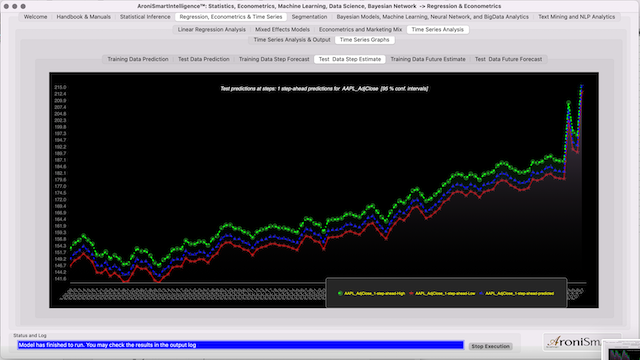The width and height of the screenshot is (640, 360).
Task: Close the application window
Action: coord(6,6)
